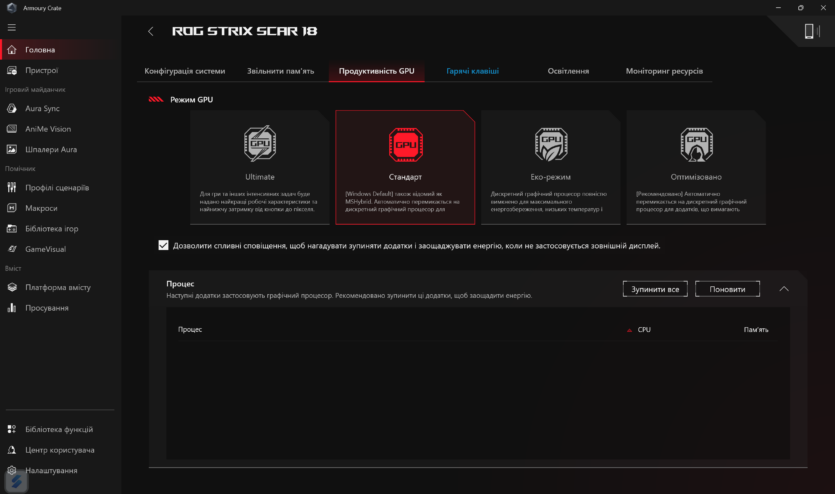Toggle the pop-up notifications checkbox
The height and width of the screenshot is (494, 835).
tap(163, 245)
